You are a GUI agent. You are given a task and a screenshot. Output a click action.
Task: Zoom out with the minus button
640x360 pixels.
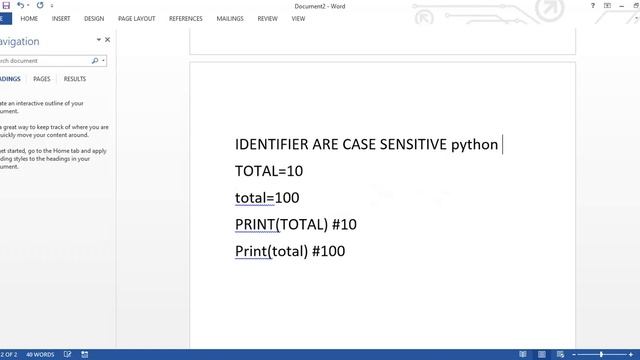(x=574, y=355)
